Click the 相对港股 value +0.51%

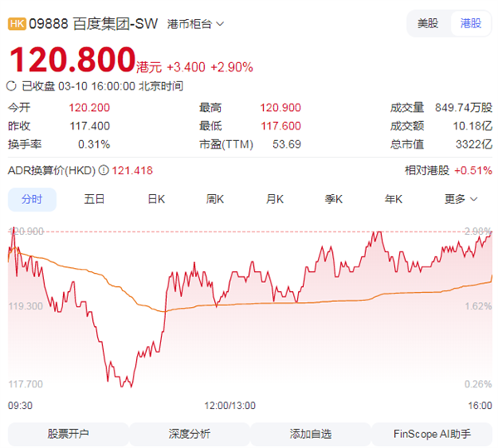473,171
